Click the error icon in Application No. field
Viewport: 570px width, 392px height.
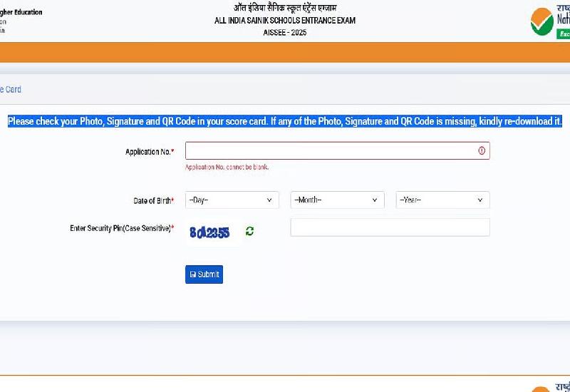[x=482, y=150]
